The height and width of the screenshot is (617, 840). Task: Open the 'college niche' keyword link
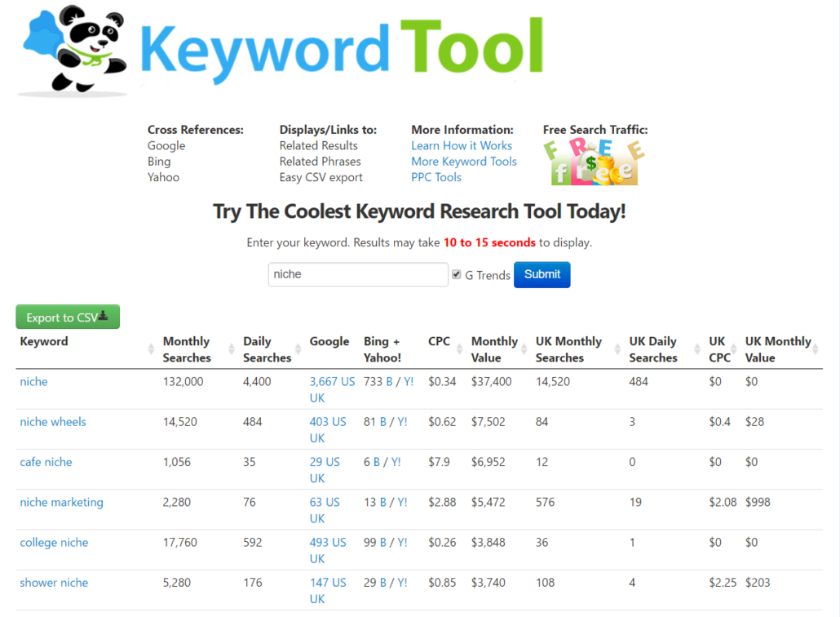click(x=54, y=543)
